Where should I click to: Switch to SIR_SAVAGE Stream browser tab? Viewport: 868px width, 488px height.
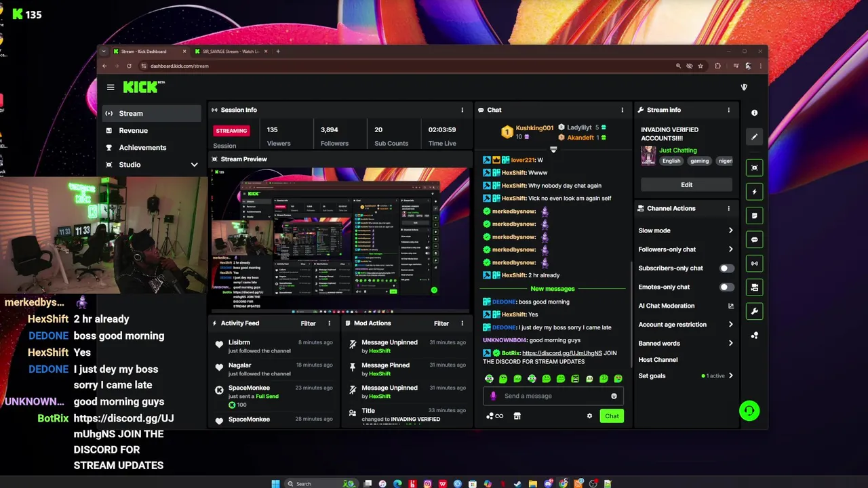(x=231, y=52)
